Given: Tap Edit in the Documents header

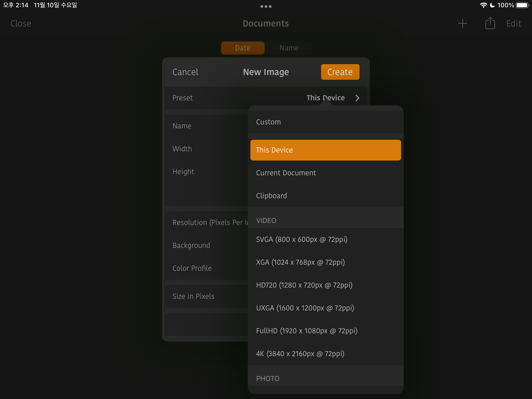Looking at the screenshot, I should [x=514, y=23].
